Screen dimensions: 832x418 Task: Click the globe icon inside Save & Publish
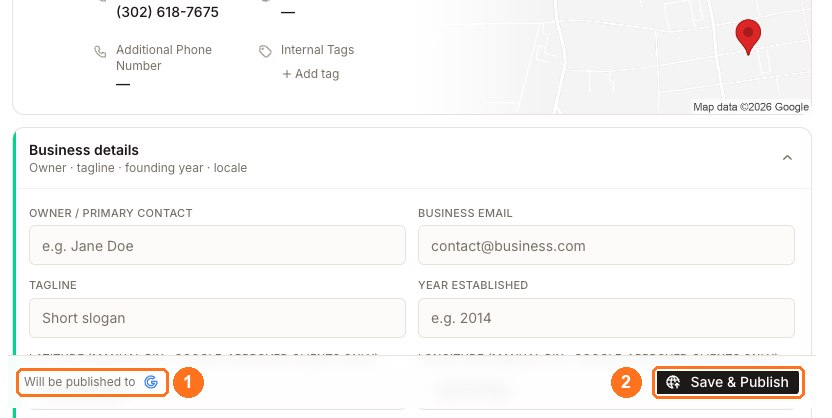click(673, 382)
